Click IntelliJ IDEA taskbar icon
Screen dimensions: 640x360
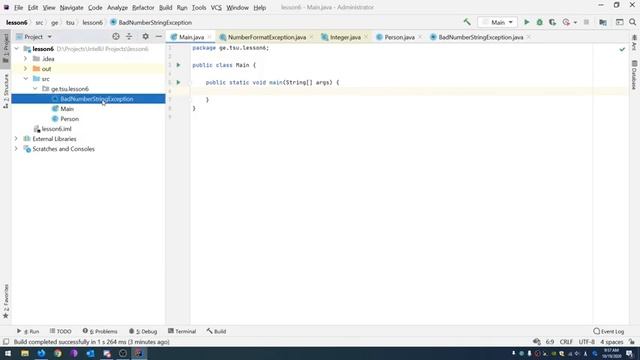[x=139, y=353]
